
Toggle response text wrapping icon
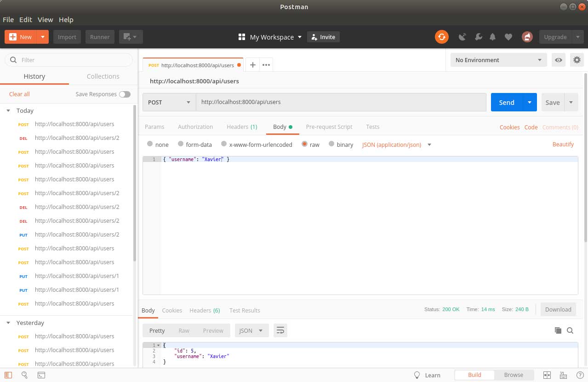[280, 330]
